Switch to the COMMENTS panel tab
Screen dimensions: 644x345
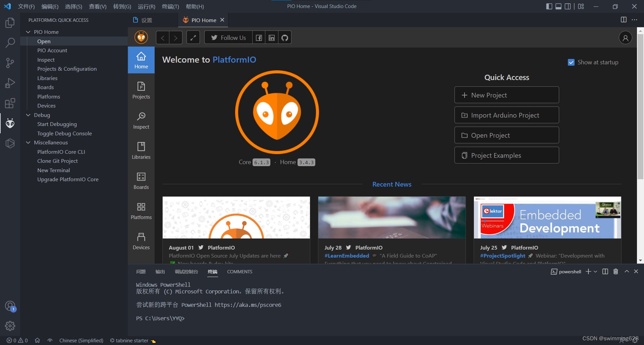point(239,272)
